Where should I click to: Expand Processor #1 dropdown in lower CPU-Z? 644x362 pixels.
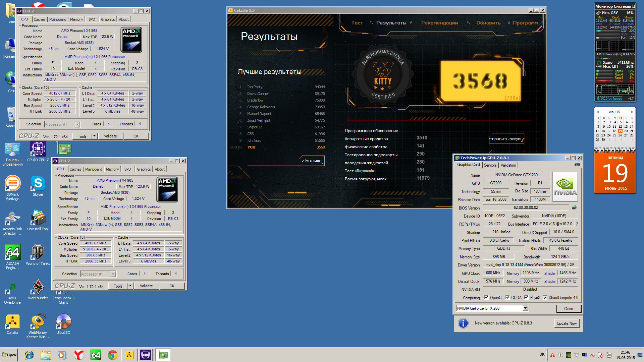point(113,274)
